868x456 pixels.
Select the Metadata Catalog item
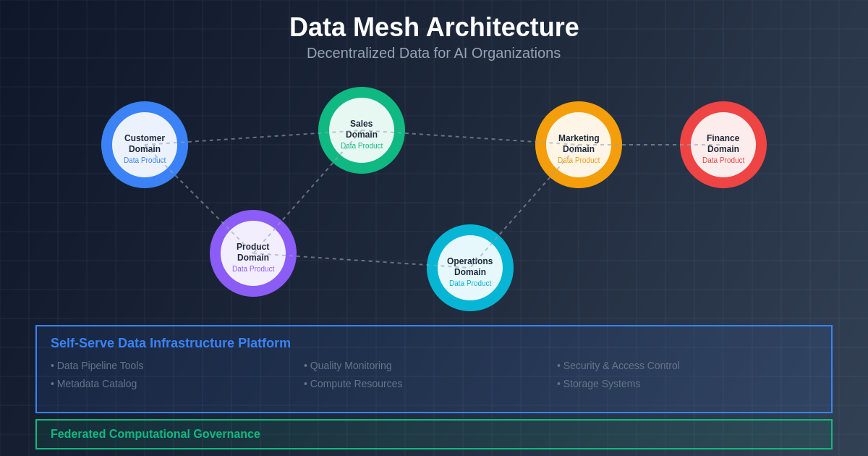(x=96, y=384)
